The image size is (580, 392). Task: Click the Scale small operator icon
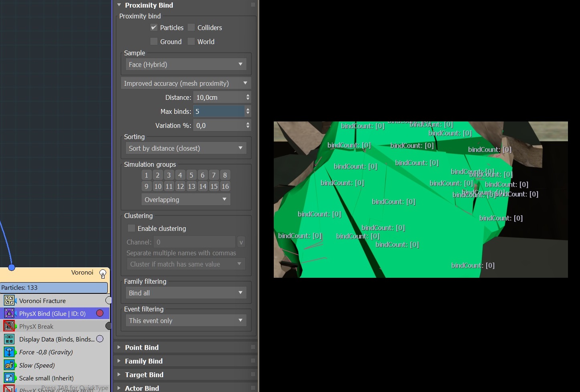[x=9, y=378]
